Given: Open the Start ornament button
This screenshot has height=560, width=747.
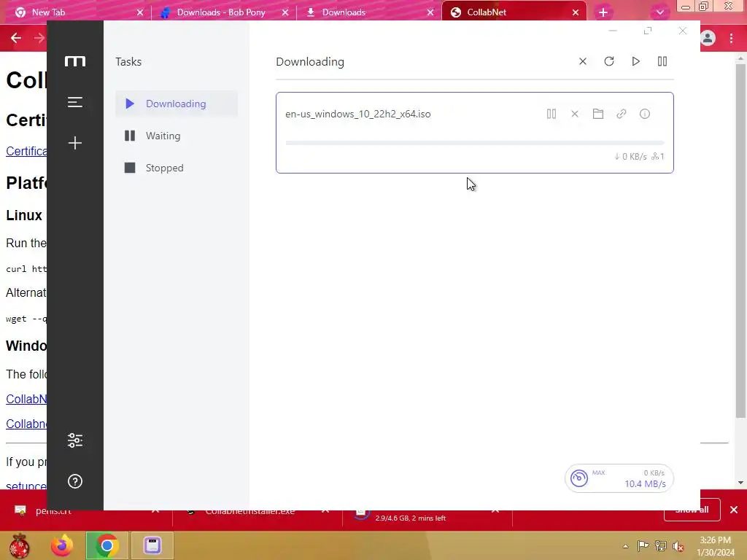Looking at the screenshot, I should (x=19, y=545).
